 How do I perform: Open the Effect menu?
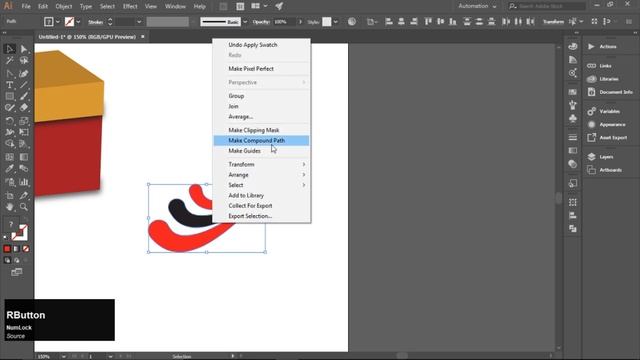[130, 6]
